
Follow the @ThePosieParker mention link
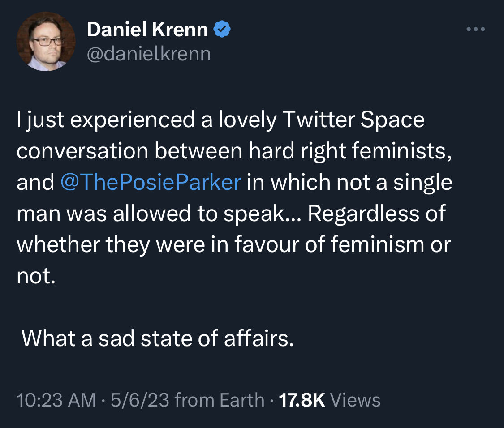click(150, 183)
